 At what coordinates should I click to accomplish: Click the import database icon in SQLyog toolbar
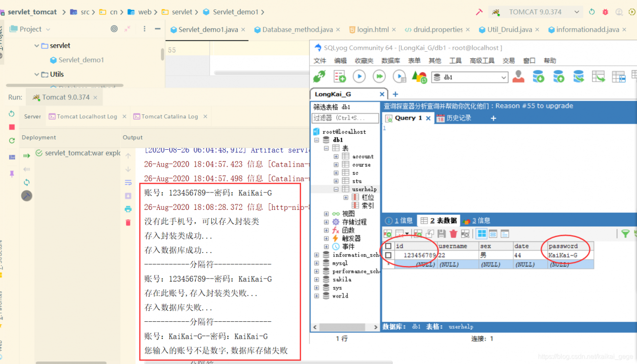[538, 76]
